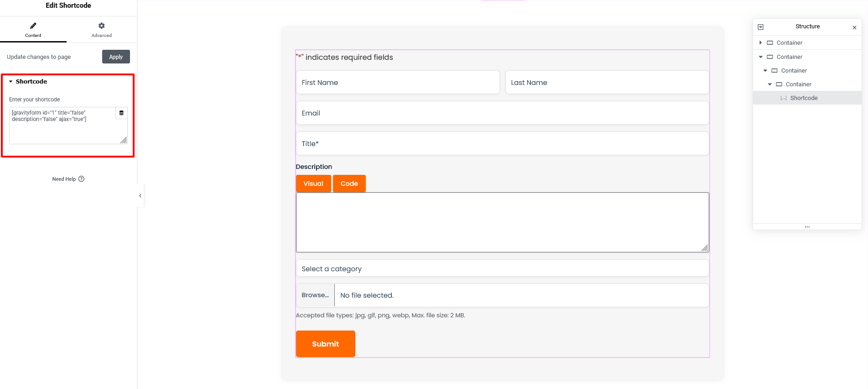Click the Need Help question mark icon
This screenshot has width=868, height=389.
(81, 179)
